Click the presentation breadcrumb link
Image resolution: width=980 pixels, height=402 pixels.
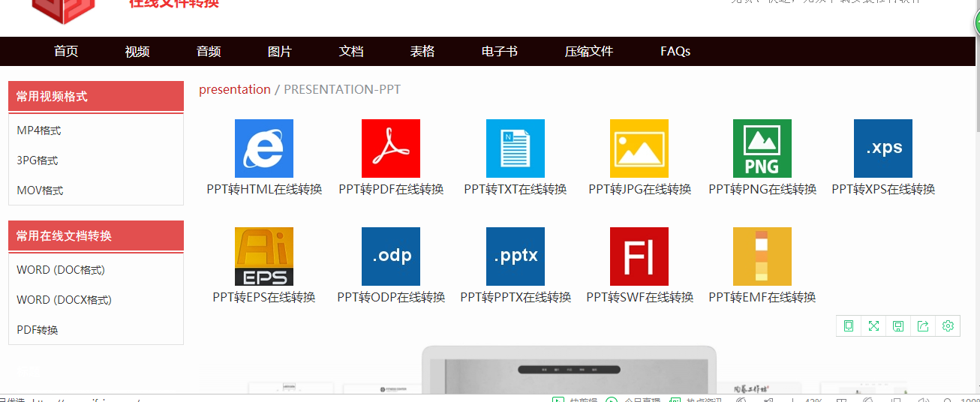click(x=235, y=89)
